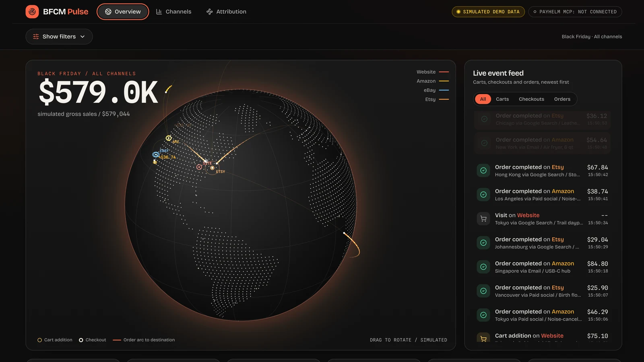
Task: Switch to the Channels tab
Action: tap(173, 12)
